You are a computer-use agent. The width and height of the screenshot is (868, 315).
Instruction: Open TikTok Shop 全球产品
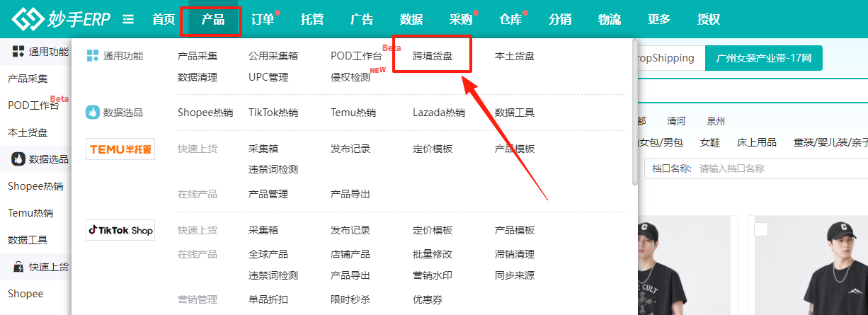click(268, 254)
